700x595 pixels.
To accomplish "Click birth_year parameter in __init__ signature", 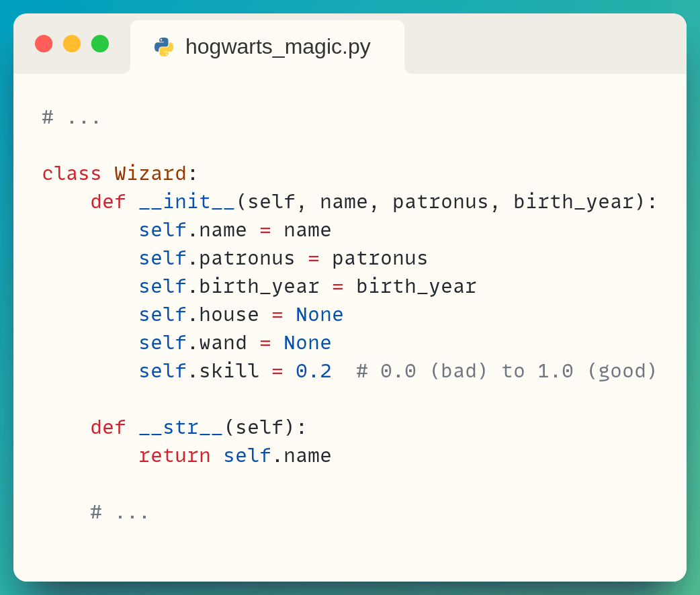I will point(573,201).
